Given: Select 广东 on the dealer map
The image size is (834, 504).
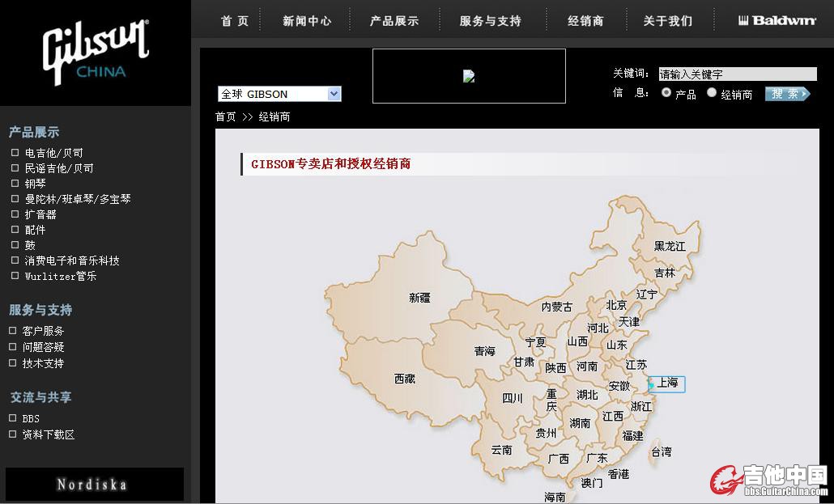Looking at the screenshot, I should pos(597,458).
